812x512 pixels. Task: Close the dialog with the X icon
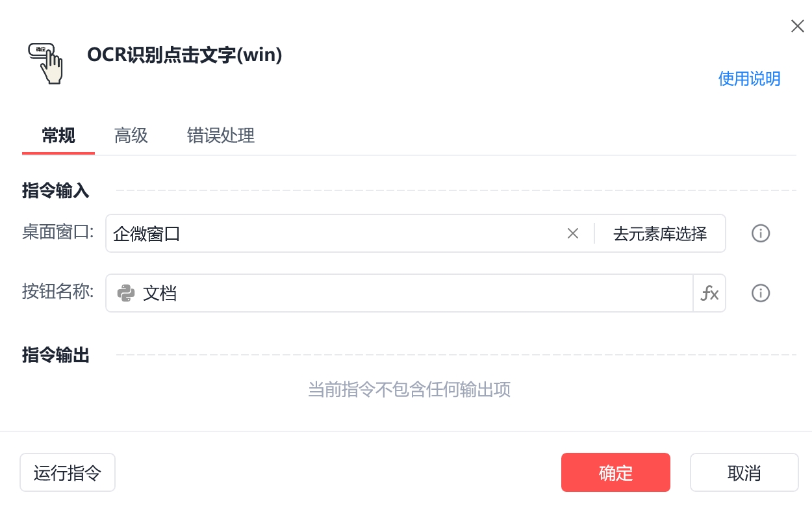pos(797,26)
